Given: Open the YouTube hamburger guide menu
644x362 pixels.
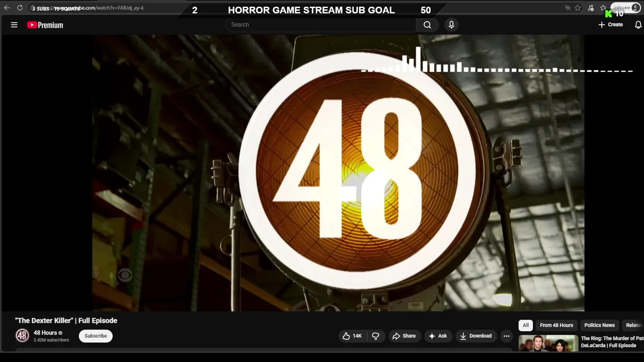Looking at the screenshot, I should coord(14,25).
